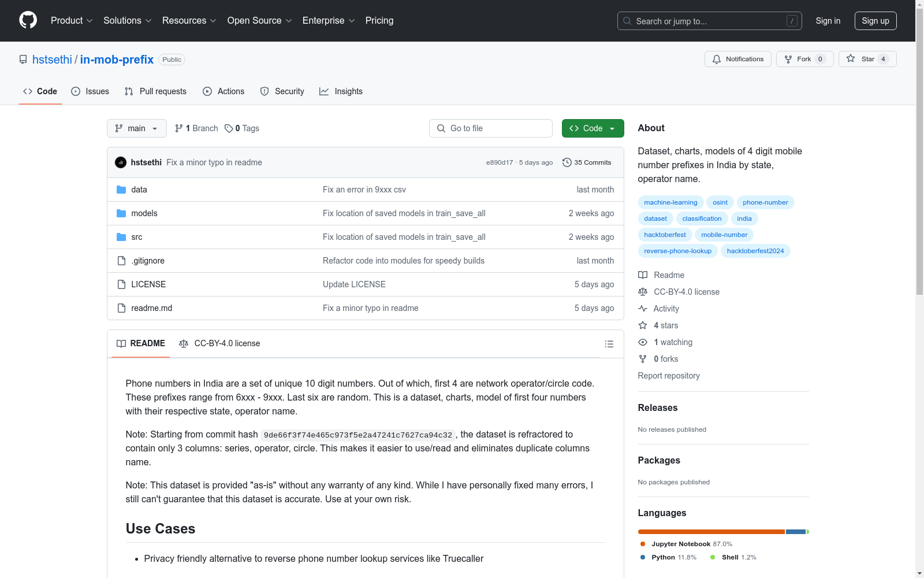This screenshot has width=924, height=578.
Task: Expand the Resources menu
Action: (x=189, y=21)
